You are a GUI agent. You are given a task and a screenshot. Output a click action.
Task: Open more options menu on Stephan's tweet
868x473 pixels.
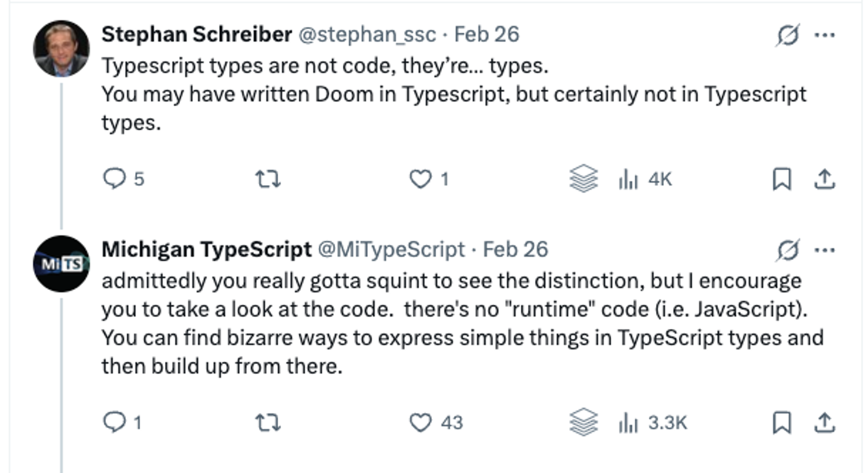click(825, 35)
